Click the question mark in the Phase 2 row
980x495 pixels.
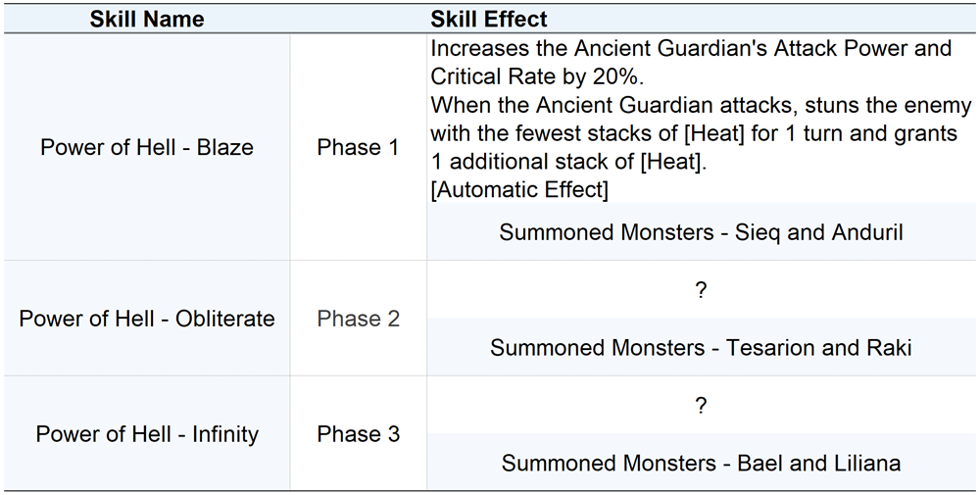coord(701,291)
